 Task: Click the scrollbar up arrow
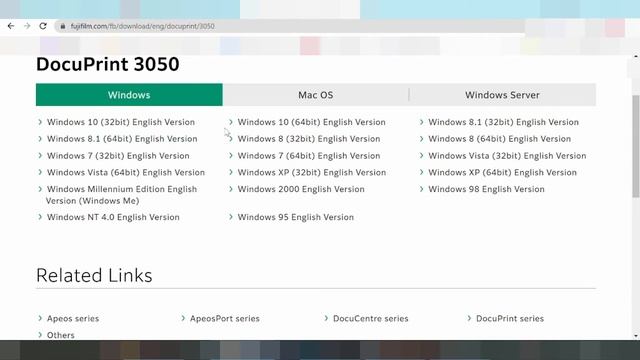point(636,57)
